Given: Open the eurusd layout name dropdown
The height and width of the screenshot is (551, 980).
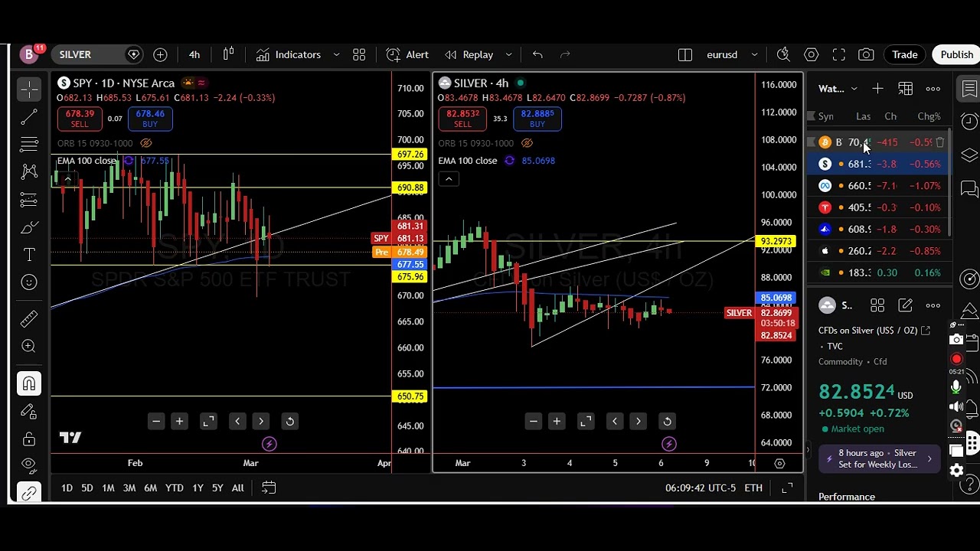Looking at the screenshot, I should coord(731,54).
